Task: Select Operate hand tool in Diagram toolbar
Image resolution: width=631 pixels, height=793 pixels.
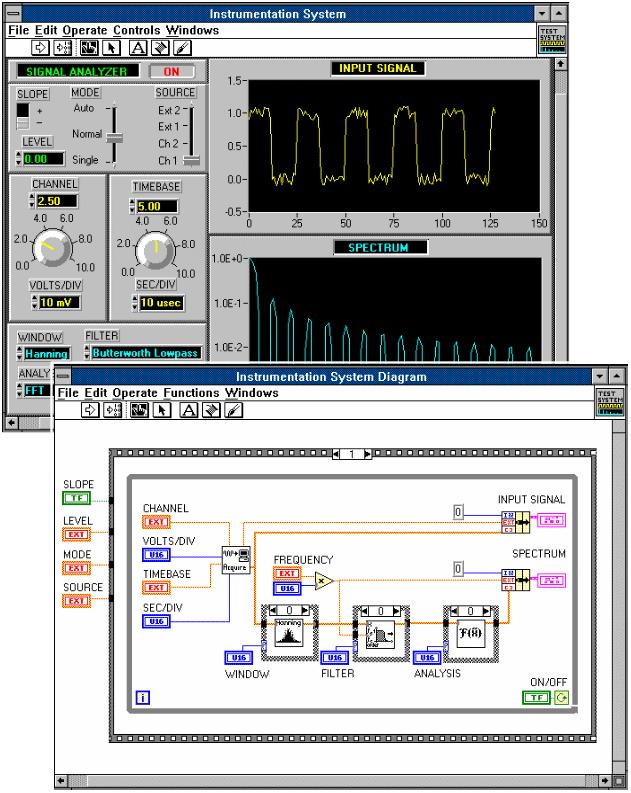Action: tap(140, 410)
